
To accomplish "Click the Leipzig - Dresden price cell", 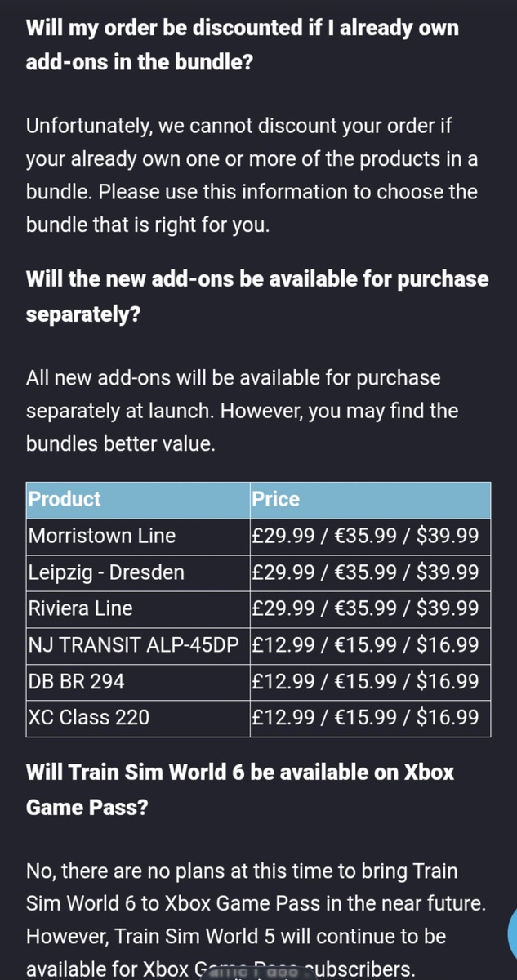I will 370,572.
